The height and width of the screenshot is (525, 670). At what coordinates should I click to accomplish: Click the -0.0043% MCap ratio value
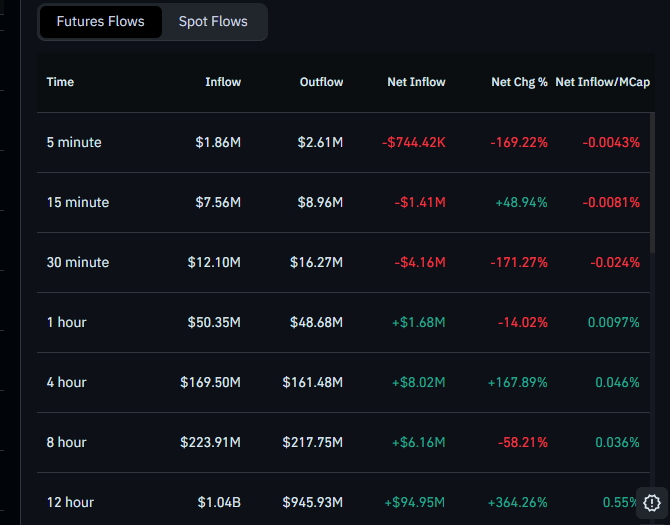[x=611, y=142]
